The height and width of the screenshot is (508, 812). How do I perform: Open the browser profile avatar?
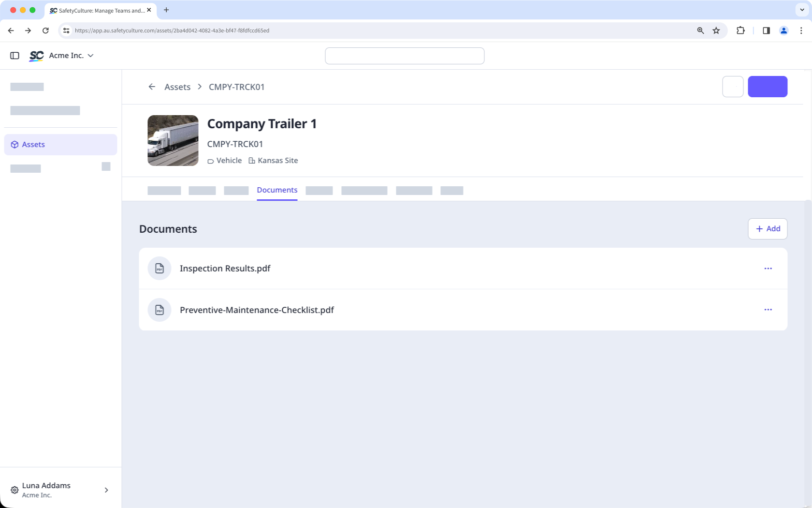pyautogui.click(x=784, y=30)
